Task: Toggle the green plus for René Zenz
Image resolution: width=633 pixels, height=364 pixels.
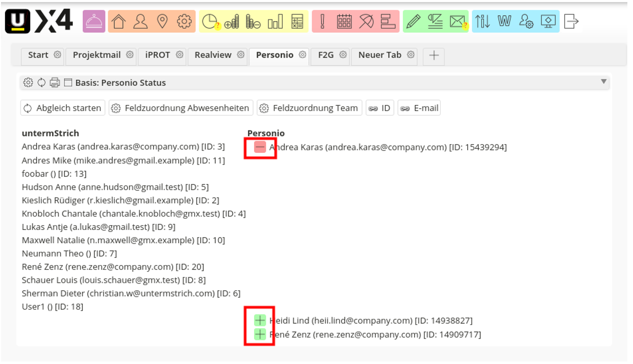Action: pos(260,334)
